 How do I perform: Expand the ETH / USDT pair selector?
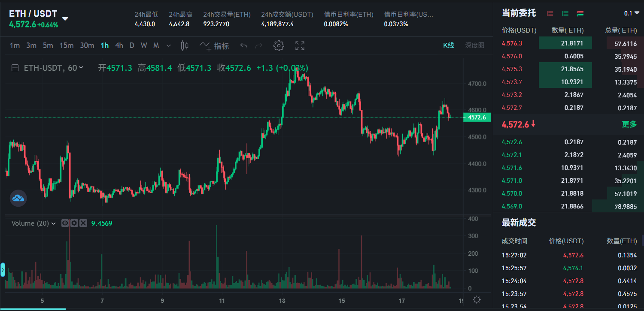coord(65,18)
